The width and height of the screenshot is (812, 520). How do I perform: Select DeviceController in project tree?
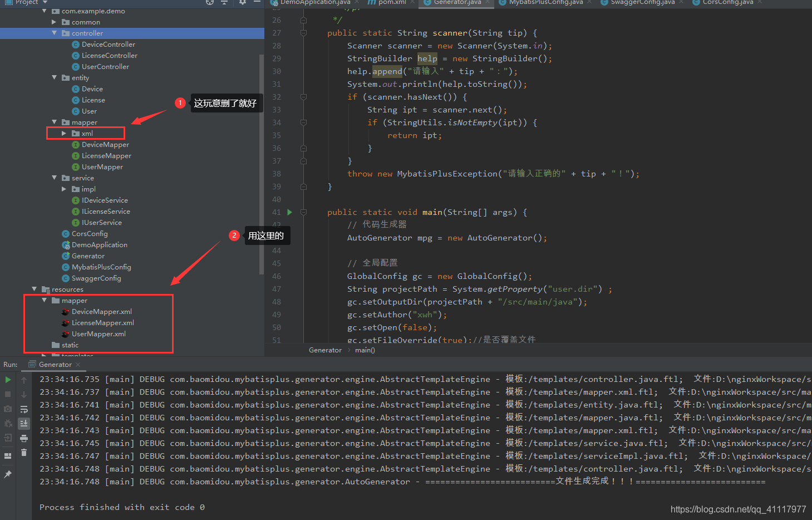[x=109, y=45]
